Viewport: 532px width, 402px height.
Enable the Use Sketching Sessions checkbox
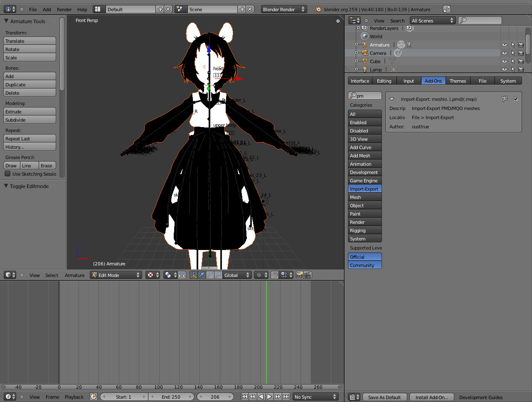click(7, 174)
